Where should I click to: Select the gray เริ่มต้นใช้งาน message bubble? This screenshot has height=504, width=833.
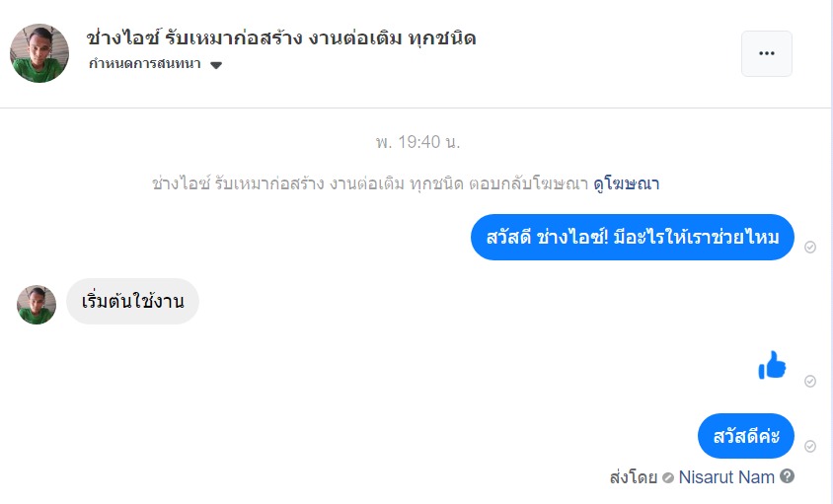tap(133, 302)
